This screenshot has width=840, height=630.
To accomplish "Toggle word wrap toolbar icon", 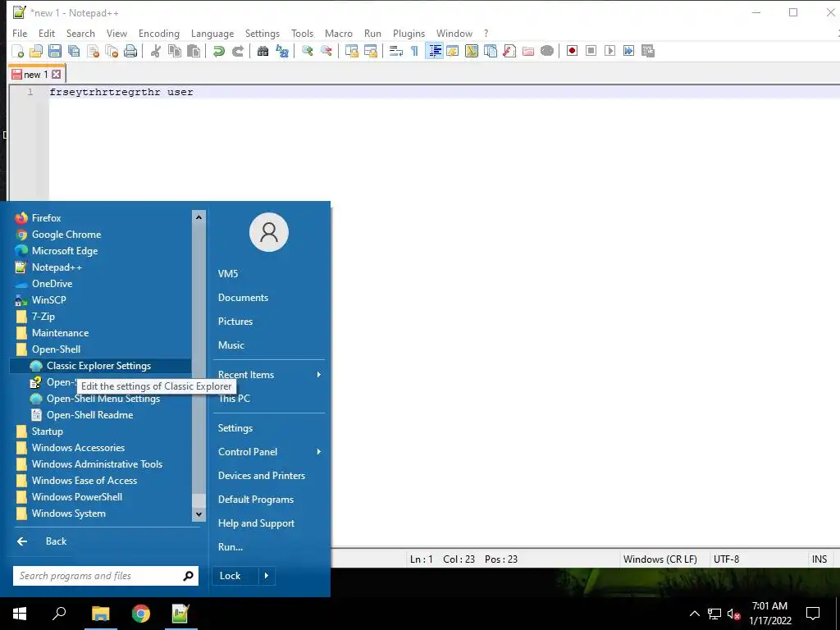I will click(x=396, y=51).
